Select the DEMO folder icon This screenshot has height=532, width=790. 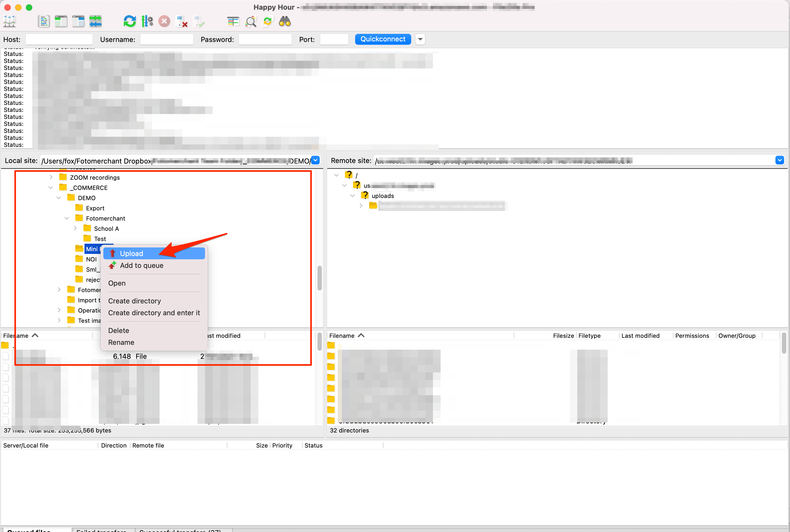pos(71,197)
